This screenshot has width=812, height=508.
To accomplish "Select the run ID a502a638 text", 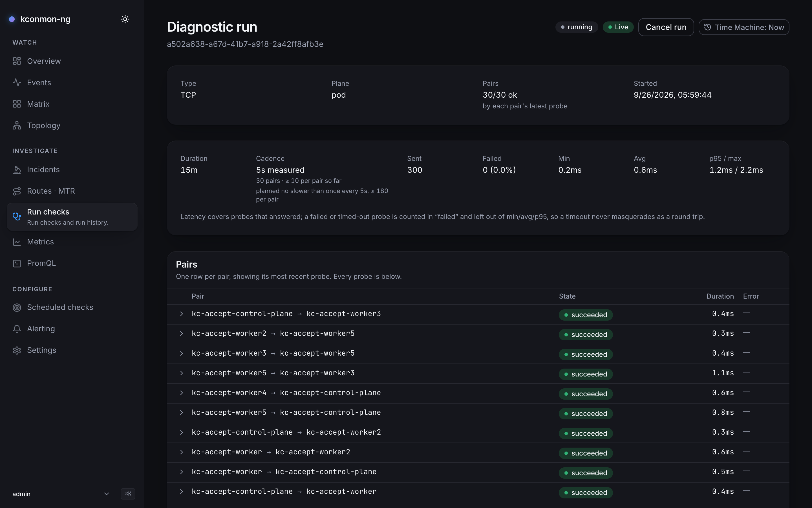I will 245,44.
